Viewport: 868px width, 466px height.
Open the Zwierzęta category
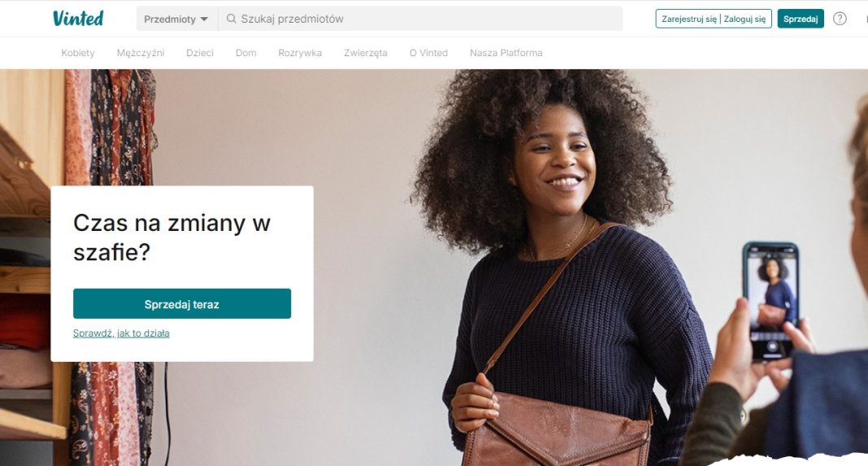366,53
